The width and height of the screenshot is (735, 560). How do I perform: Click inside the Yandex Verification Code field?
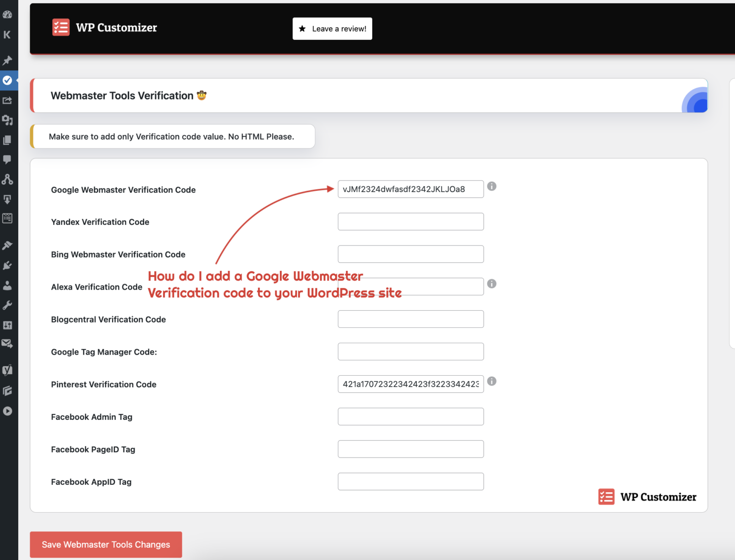point(410,221)
